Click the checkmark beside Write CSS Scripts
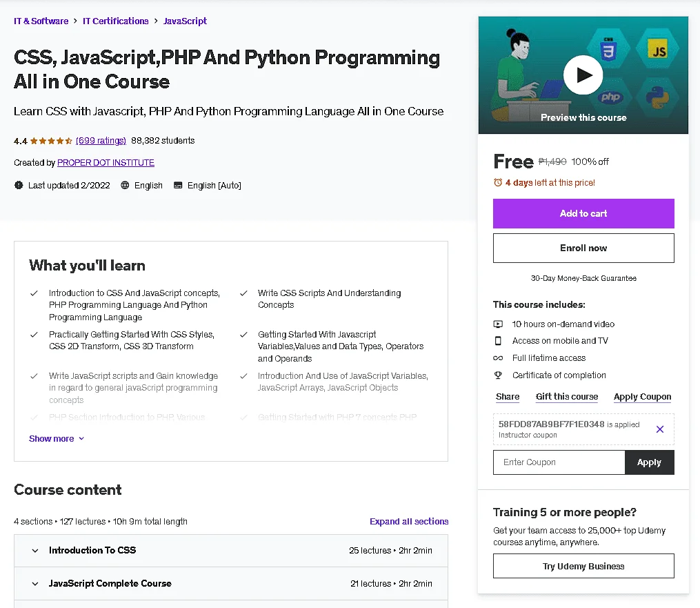The height and width of the screenshot is (608, 700). (243, 293)
